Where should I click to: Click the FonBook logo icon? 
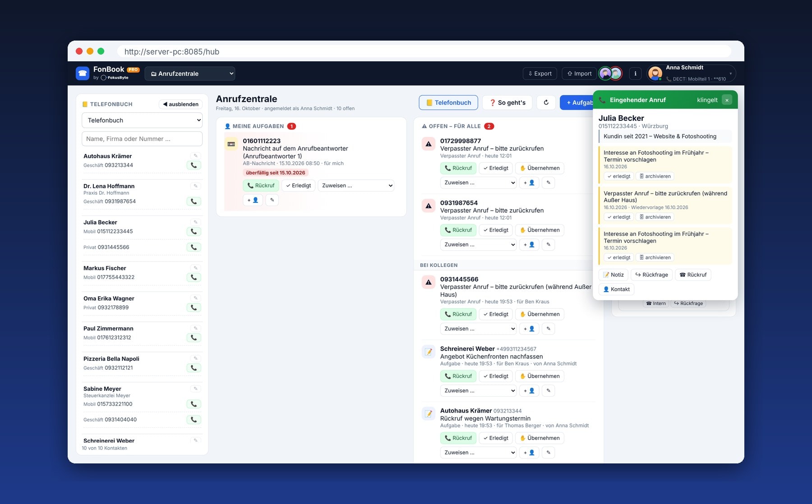coord(83,73)
